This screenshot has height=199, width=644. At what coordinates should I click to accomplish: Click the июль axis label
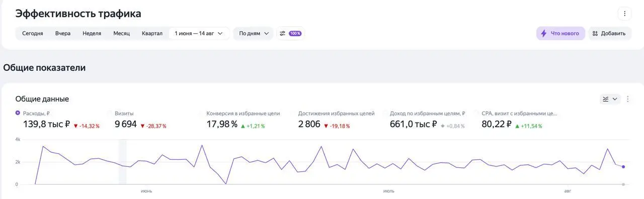click(388, 191)
